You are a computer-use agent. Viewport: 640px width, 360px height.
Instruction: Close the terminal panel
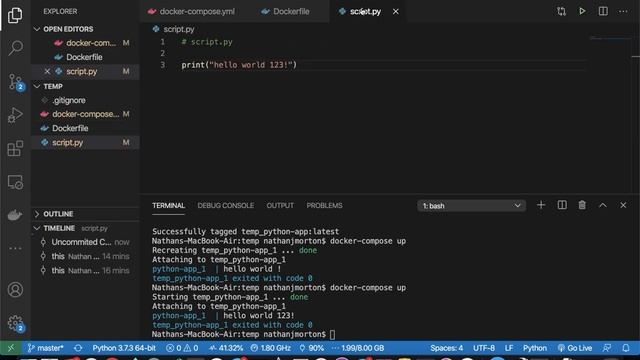pyautogui.click(x=623, y=205)
